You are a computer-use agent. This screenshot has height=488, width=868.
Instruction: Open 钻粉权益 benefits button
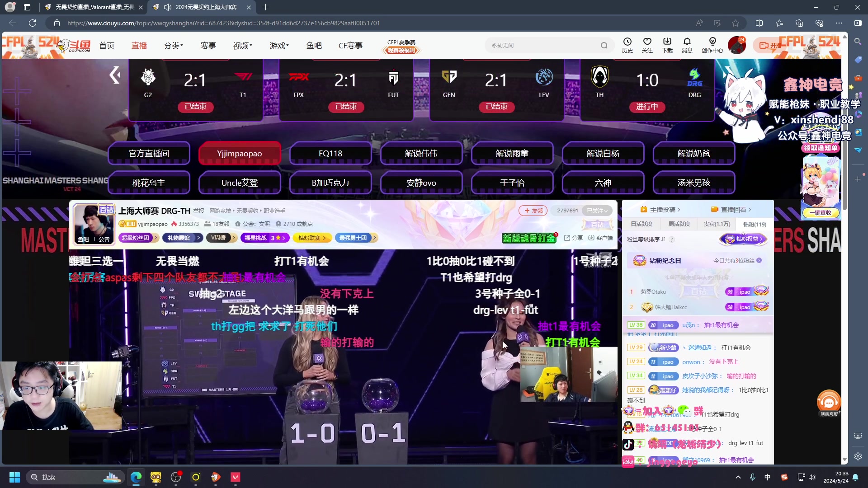(x=743, y=239)
